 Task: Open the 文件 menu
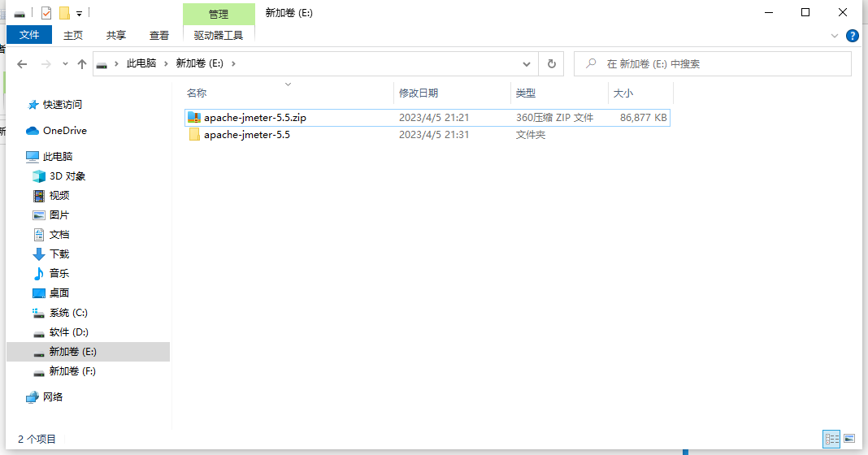(29, 35)
